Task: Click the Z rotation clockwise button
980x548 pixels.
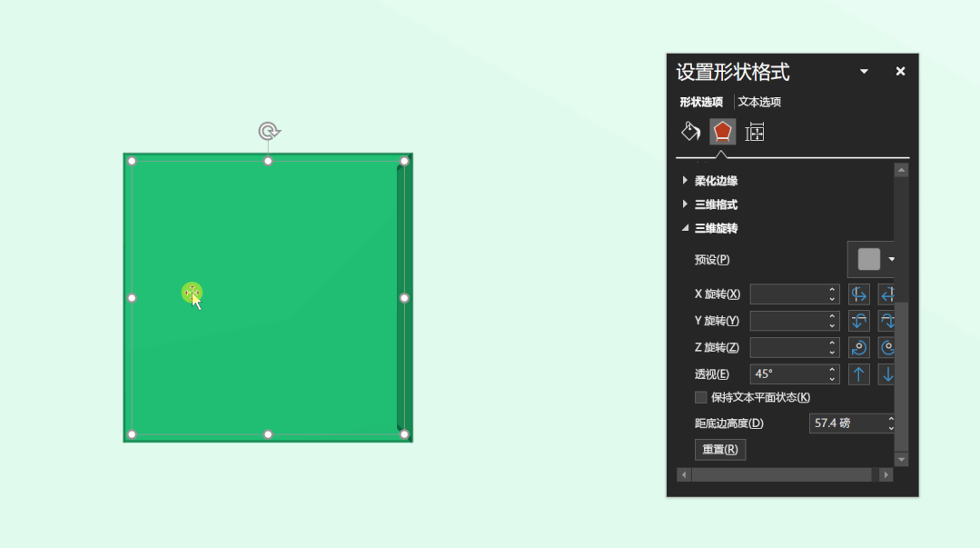Action: [x=859, y=348]
